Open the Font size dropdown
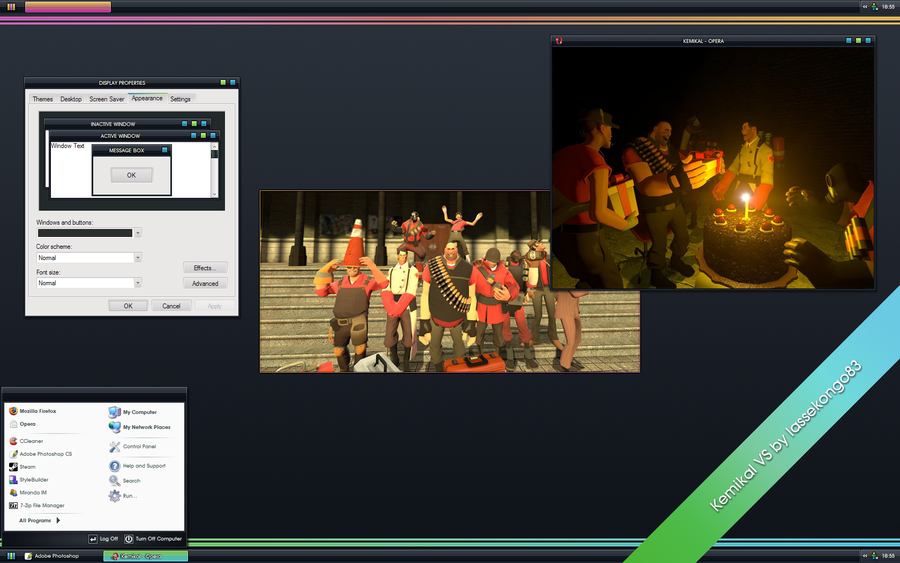This screenshot has width=900, height=563. click(x=138, y=282)
